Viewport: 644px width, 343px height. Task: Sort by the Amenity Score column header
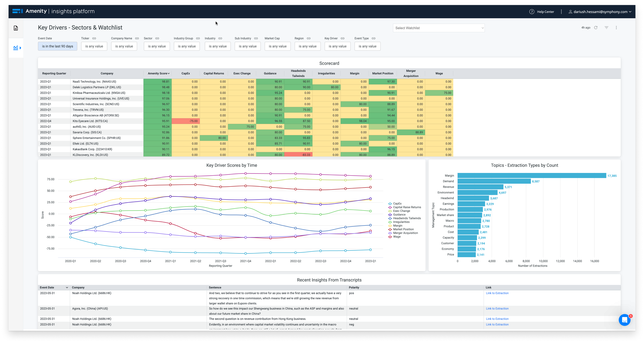[159, 73]
